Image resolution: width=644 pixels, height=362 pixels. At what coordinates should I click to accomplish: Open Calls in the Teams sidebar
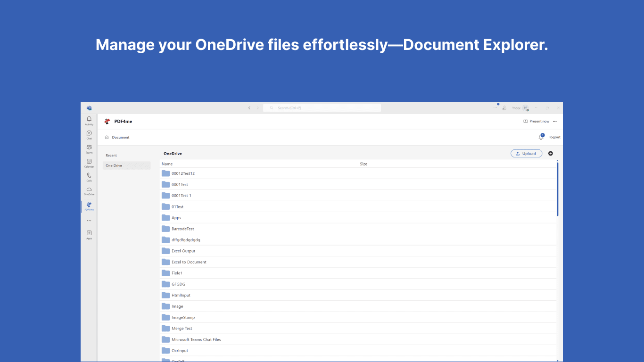tap(89, 177)
